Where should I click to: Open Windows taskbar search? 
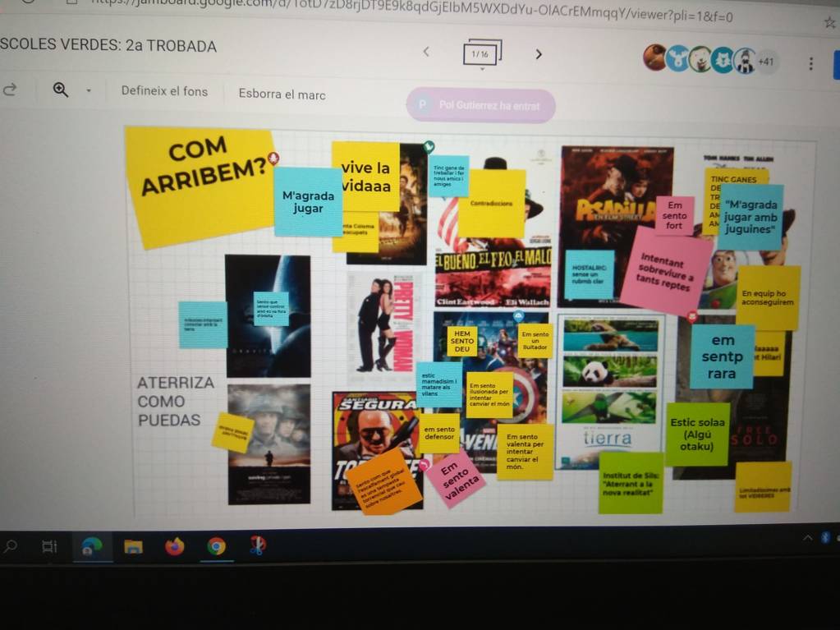point(11,546)
